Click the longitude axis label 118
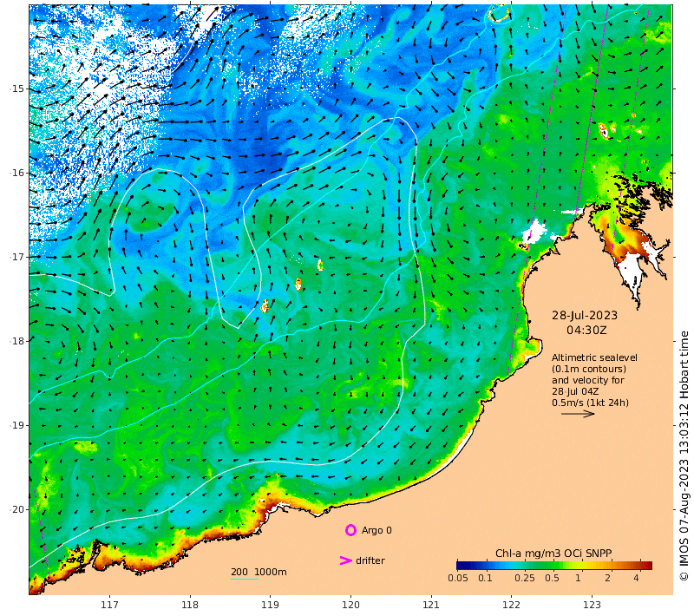Viewport: 694px width, 616px height. tap(190, 605)
